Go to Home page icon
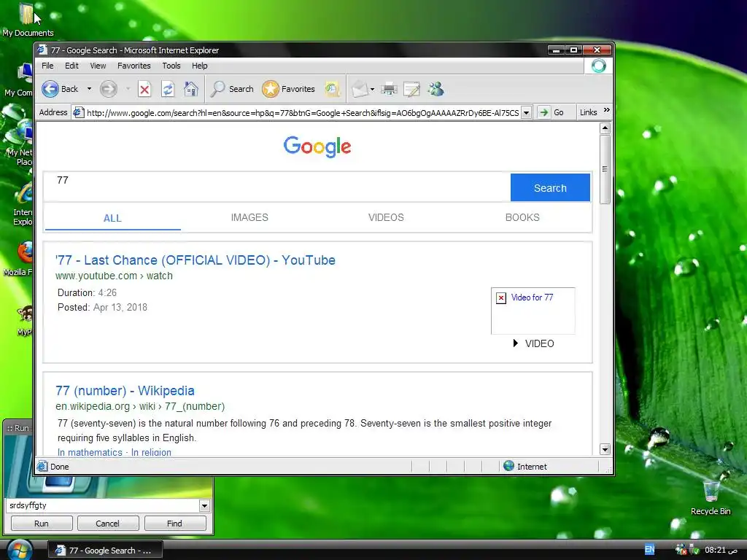747x560 pixels. click(x=191, y=89)
